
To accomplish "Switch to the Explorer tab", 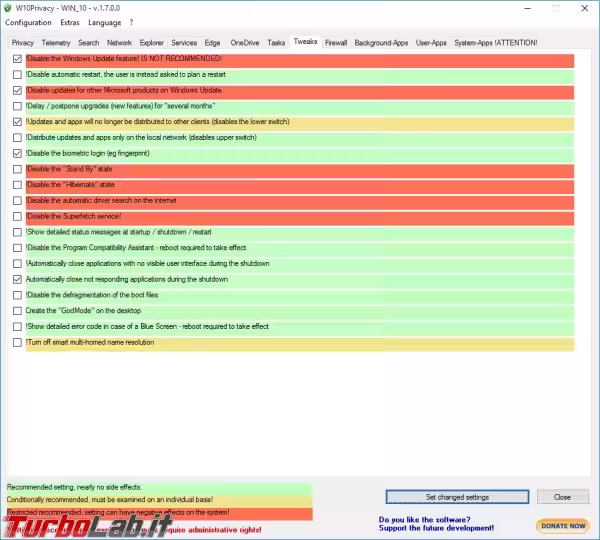I will (x=152, y=43).
